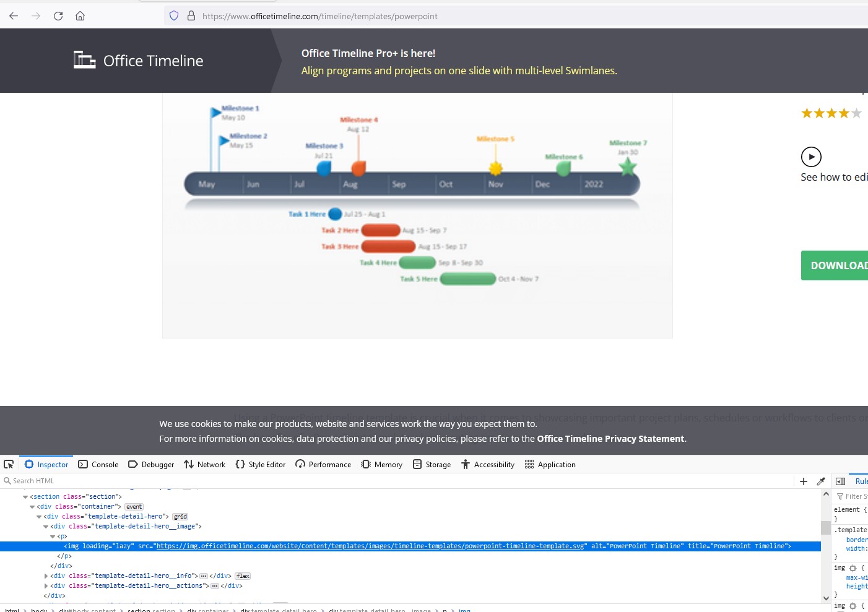Click the tracking protection shield icon
The image size is (868, 612).
click(x=173, y=15)
